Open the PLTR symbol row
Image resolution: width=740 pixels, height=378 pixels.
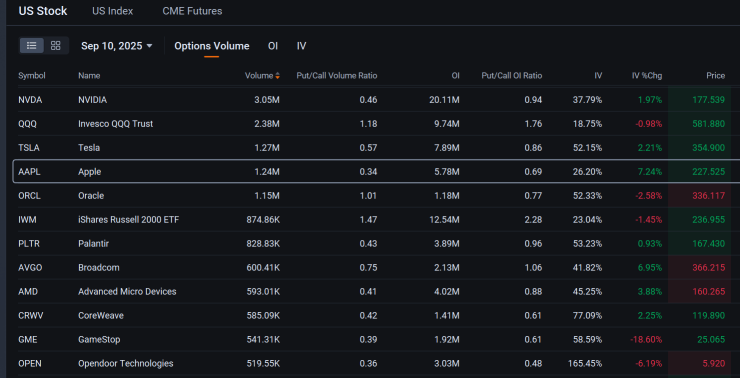29,244
